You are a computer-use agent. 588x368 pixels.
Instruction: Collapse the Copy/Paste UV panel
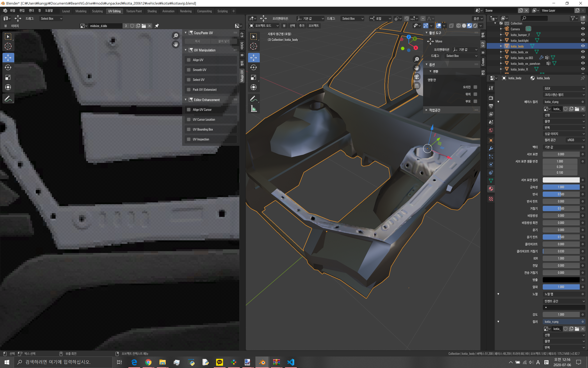[186, 33]
